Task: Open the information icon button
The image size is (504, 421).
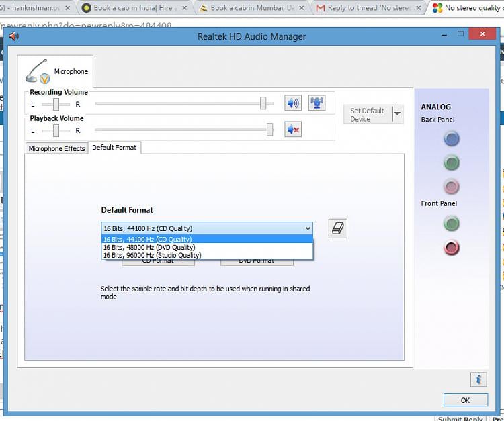Action: pos(478,379)
